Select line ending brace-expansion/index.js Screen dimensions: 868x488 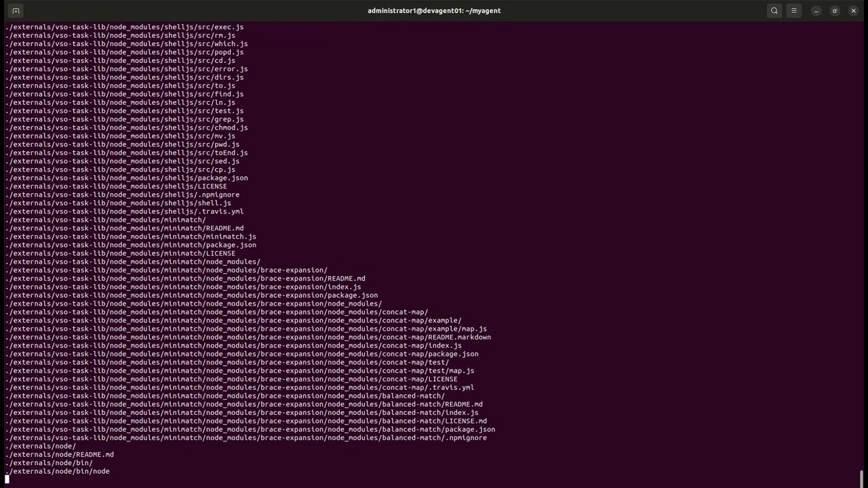click(x=184, y=287)
